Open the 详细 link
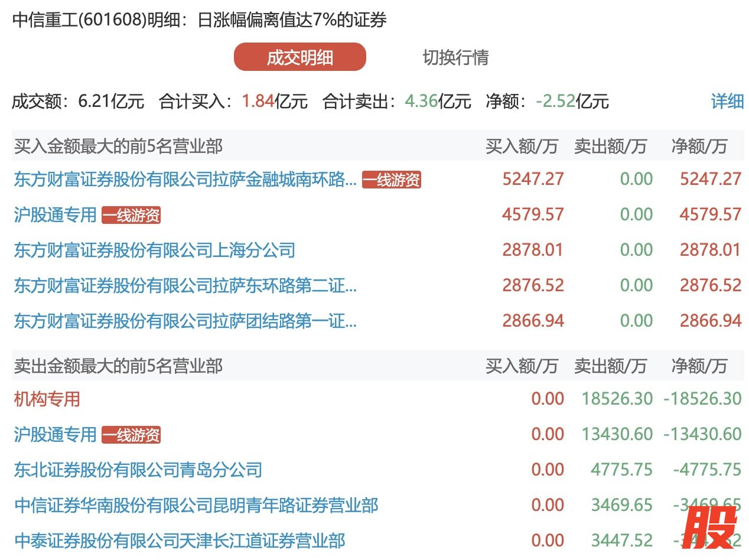The image size is (749, 560). pyautogui.click(x=727, y=102)
